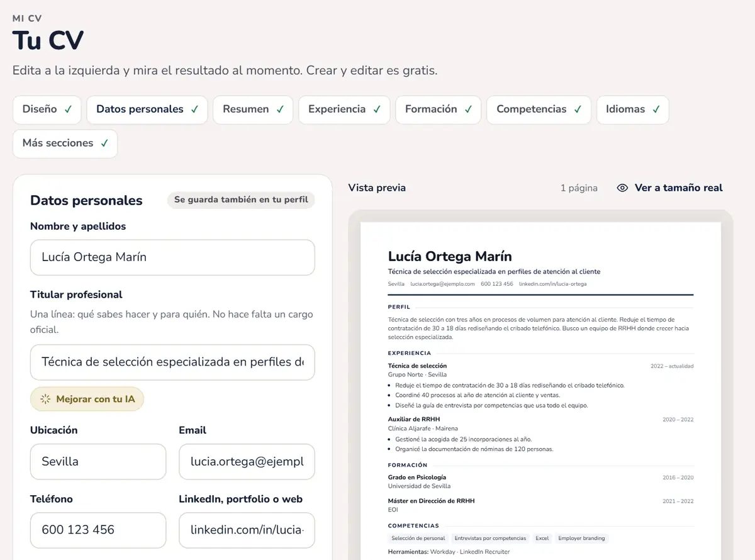
Task: Click the 'Vista previa' heading
Action: coord(377,188)
